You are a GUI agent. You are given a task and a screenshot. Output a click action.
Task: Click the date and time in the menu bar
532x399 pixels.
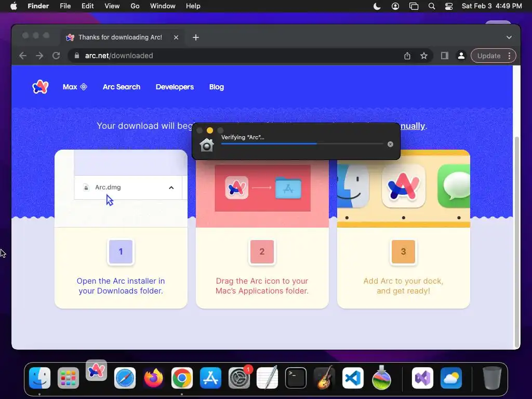pyautogui.click(x=491, y=6)
